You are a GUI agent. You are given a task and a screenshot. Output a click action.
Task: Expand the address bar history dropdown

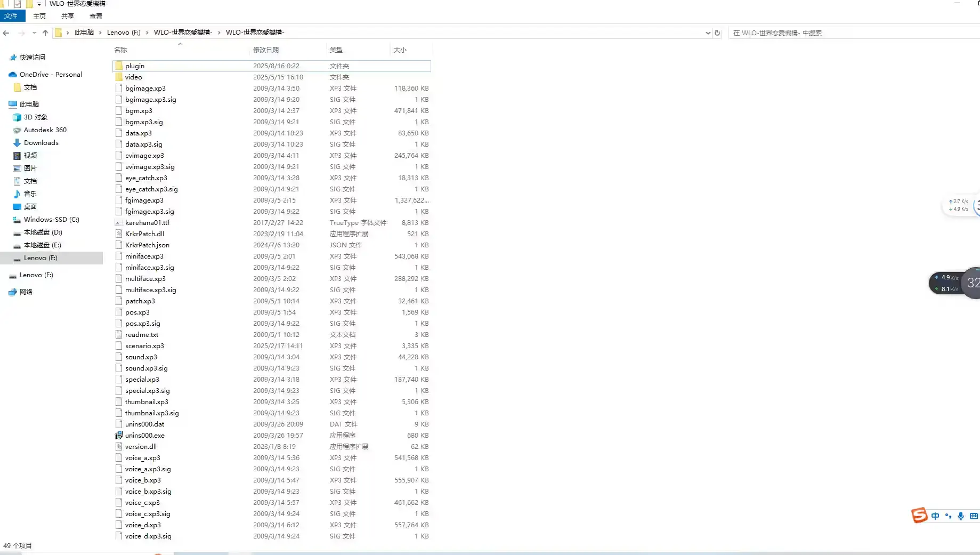click(x=708, y=33)
